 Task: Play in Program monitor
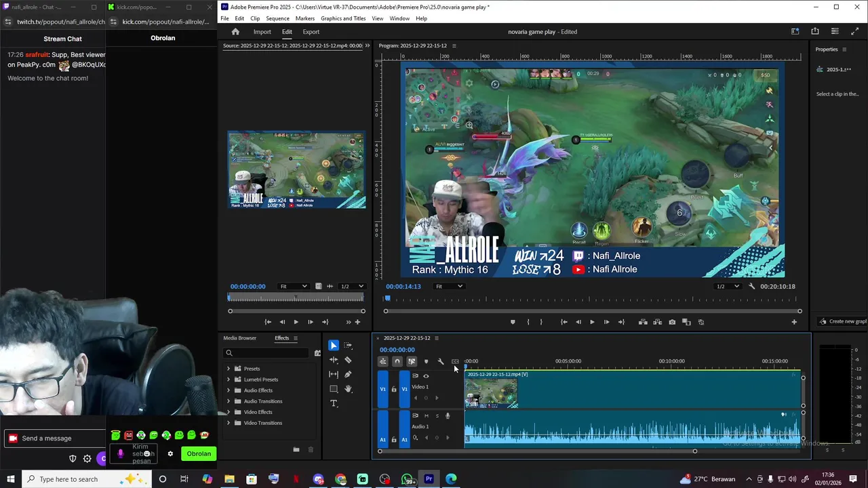pyautogui.click(x=592, y=322)
